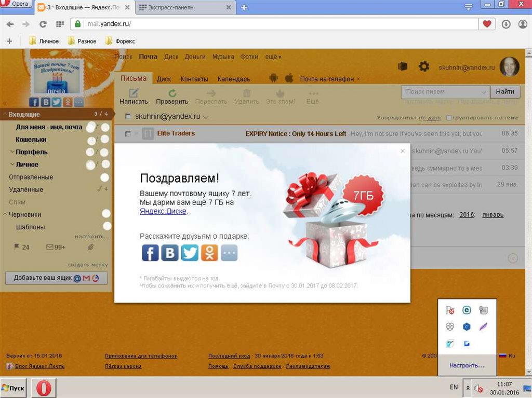Open the Apple mobile app icon
This screenshot has height=398, width=532.
point(289,78)
